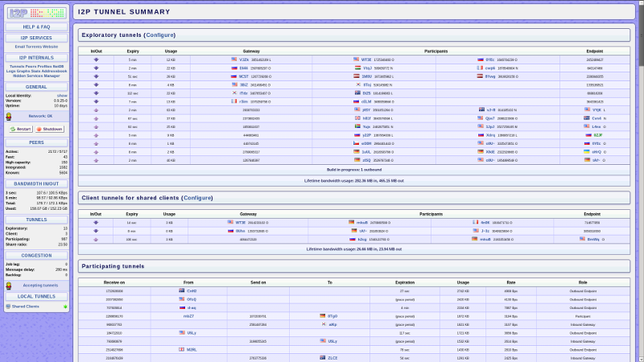Open gateway peer NCST link
This screenshot has height=362, width=644.
(x=244, y=76)
